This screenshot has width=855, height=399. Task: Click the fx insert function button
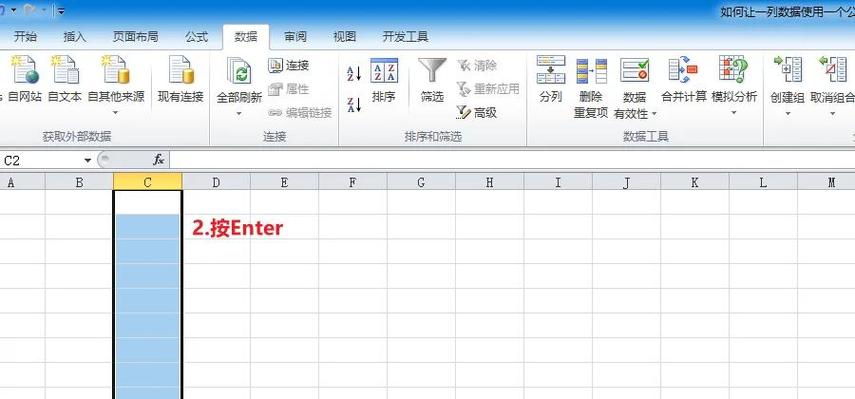[x=158, y=160]
